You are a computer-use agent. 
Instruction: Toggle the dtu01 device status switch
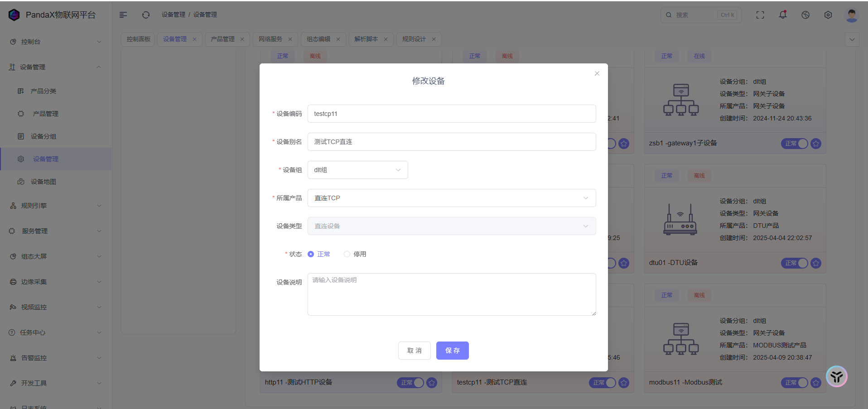click(x=794, y=263)
